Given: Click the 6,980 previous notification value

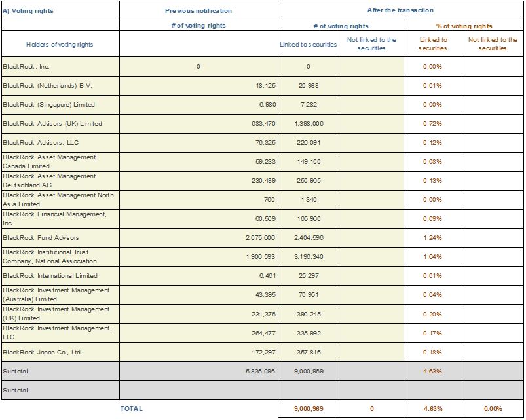Looking at the screenshot, I should tap(267, 104).
